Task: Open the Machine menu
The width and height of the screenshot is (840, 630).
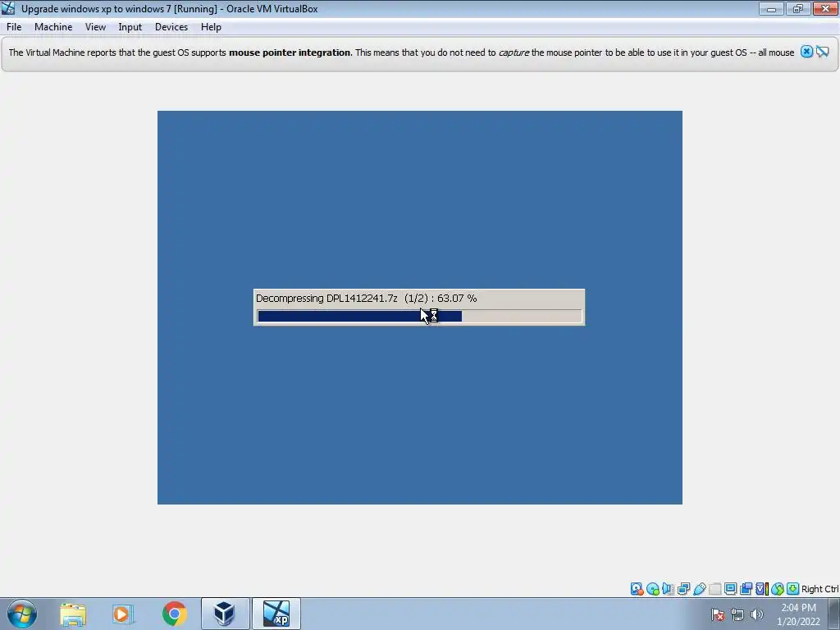Action: (53, 27)
